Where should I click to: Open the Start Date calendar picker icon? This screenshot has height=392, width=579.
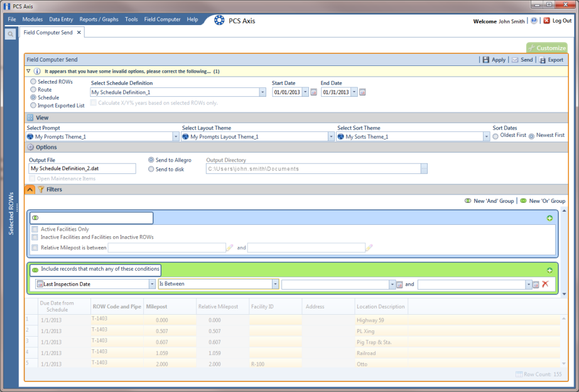pos(313,92)
